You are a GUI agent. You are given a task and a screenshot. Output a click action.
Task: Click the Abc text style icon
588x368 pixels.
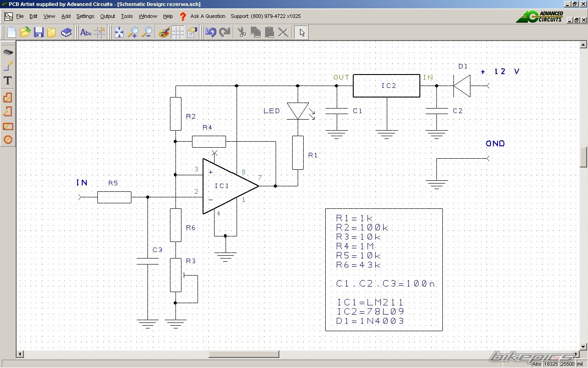[x=86, y=32]
